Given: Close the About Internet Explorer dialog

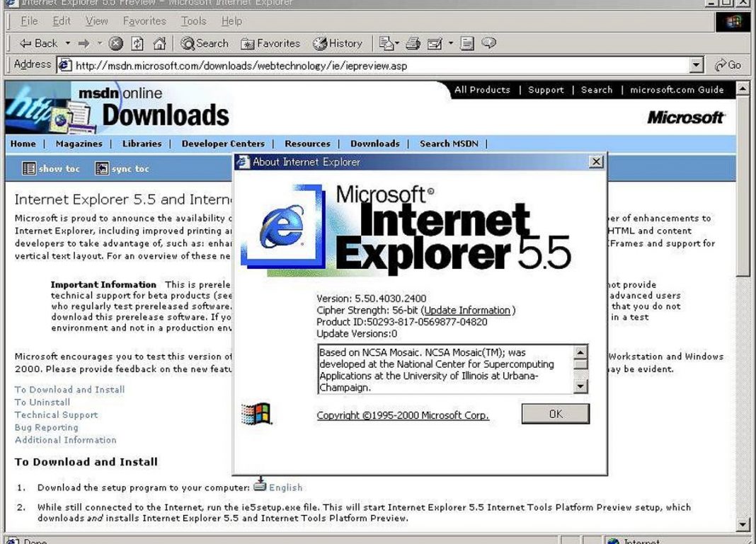Looking at the screenshot, I should pos(597,162).
